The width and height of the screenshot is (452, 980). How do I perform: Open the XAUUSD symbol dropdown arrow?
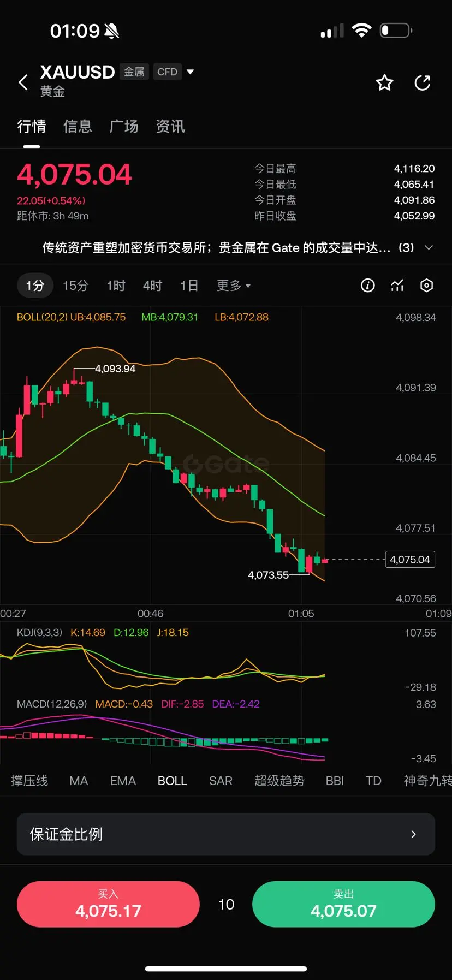pyautogui.click(x=191, y=72)
